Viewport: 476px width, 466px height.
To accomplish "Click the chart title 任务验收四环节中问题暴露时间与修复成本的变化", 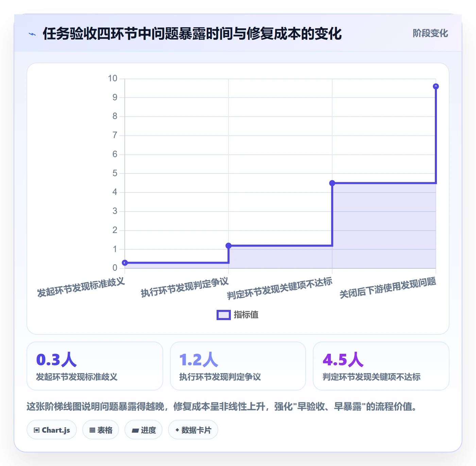I will pyautogui.click(x=192, y=34).
